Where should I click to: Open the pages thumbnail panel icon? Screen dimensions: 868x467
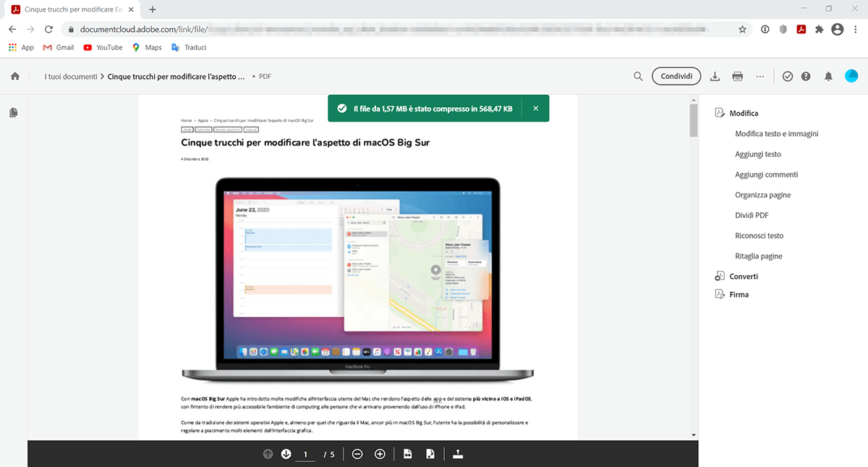(x=14, y=113)
